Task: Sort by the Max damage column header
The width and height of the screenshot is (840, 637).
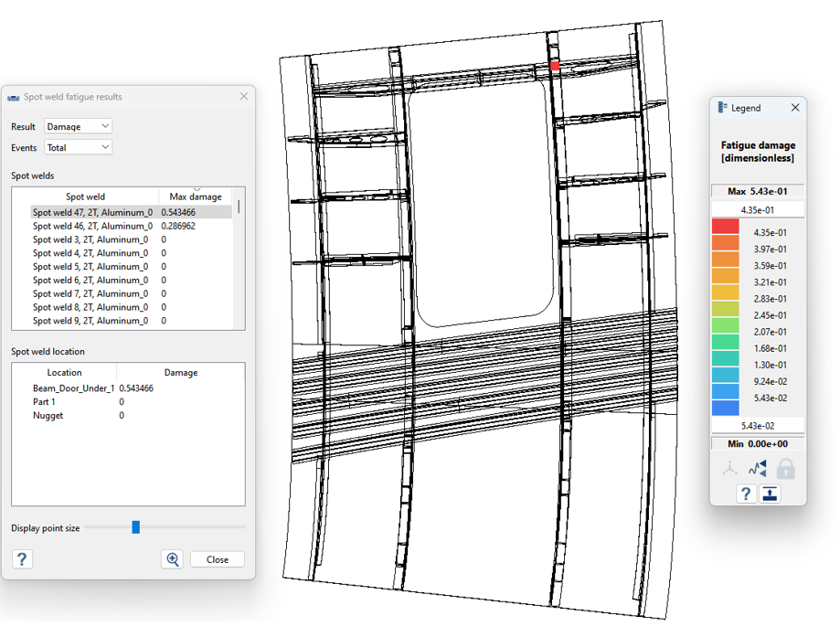Action: [x=196, y=196]
